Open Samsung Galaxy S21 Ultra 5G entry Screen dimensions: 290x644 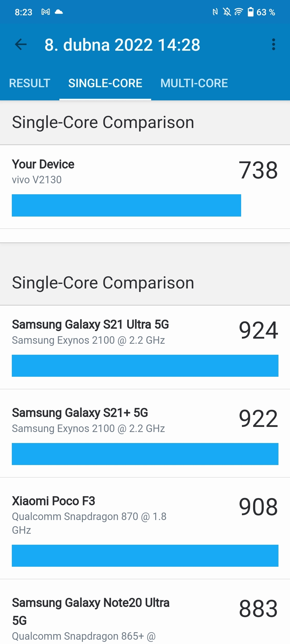pos(145,347)
